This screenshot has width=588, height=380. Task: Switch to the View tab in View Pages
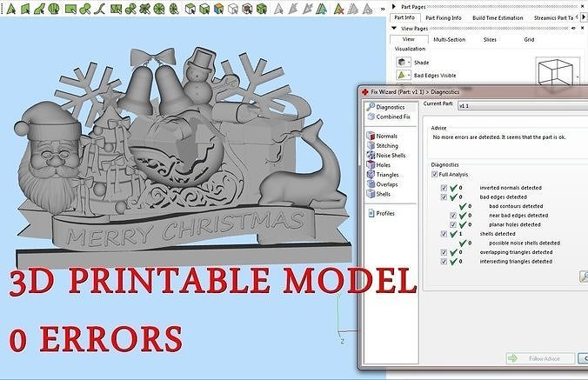[408, 39]
